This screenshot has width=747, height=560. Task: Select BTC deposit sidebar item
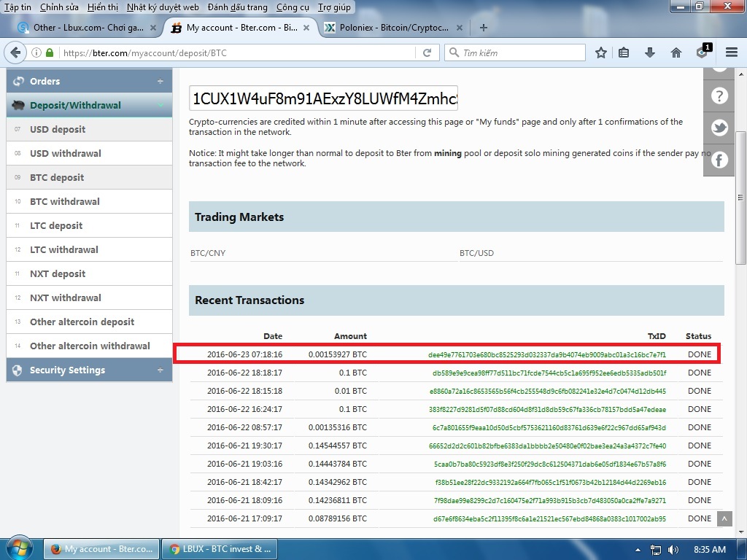click(89, 178)
